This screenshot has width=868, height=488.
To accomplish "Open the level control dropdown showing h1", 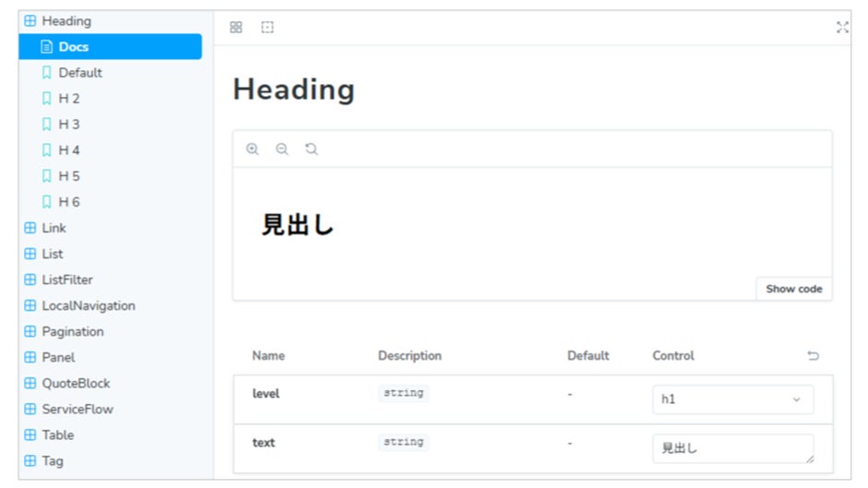I will 733,399.
